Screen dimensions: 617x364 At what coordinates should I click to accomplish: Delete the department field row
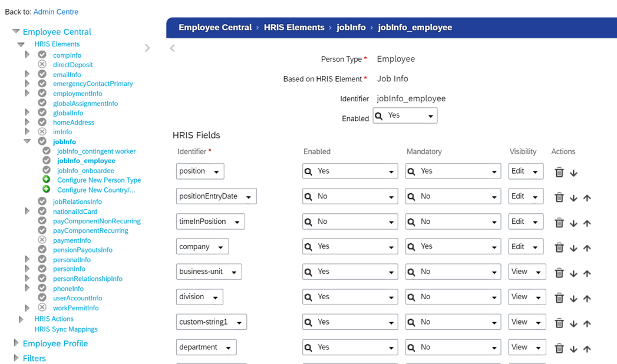559,349
